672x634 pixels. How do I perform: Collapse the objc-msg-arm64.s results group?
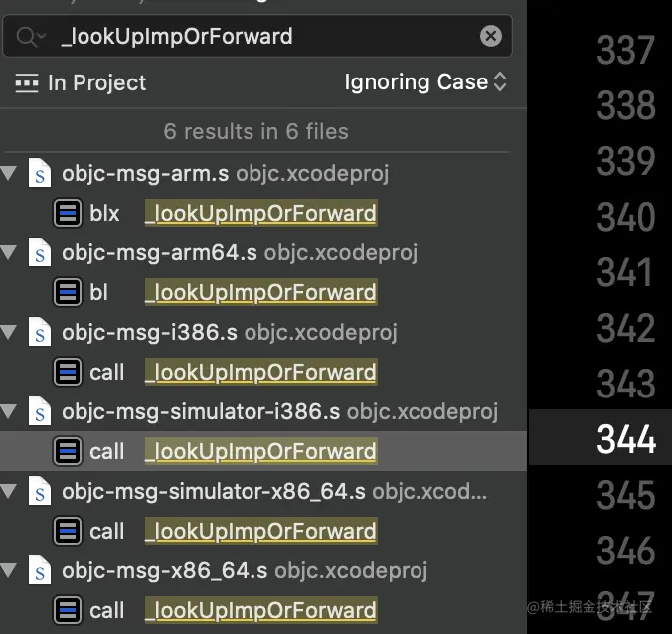pos(10,253)
